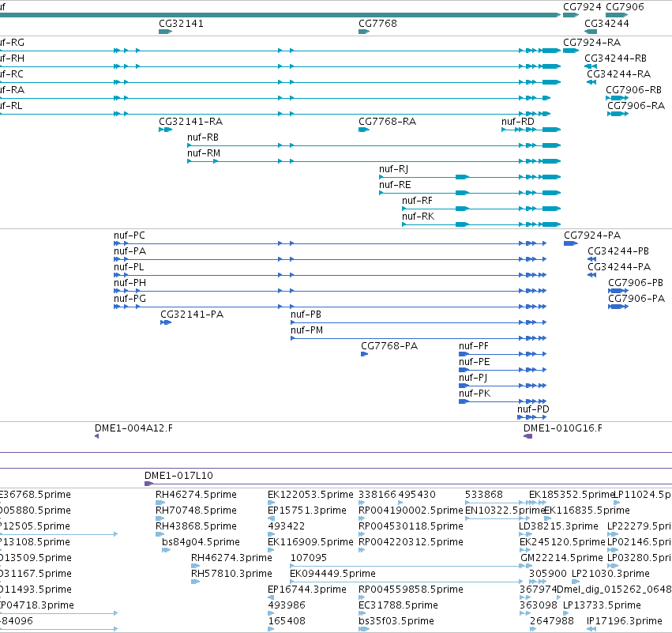This screenshot has width=672, height=633.
Task: Click the nuf-PD protein label
Action: (x=533, y=409)
